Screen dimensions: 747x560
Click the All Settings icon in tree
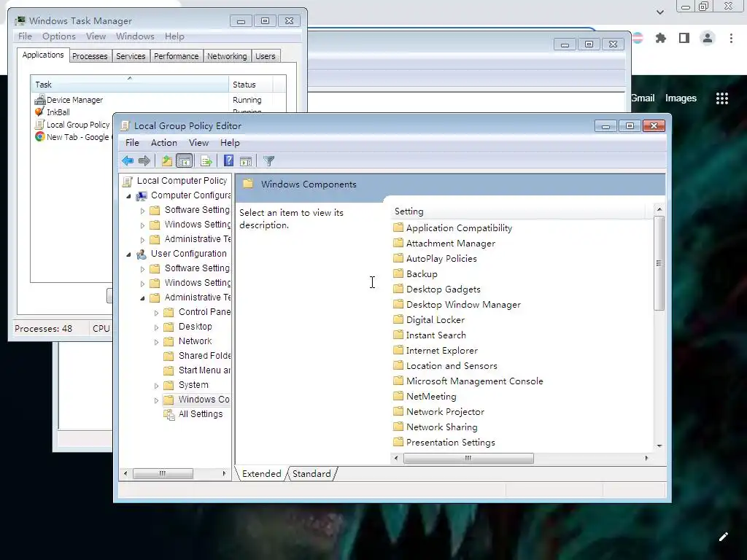coord(169,414)
